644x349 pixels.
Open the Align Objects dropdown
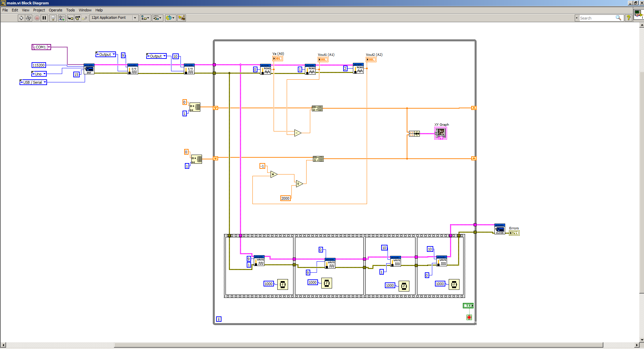[x=145, y=18]
